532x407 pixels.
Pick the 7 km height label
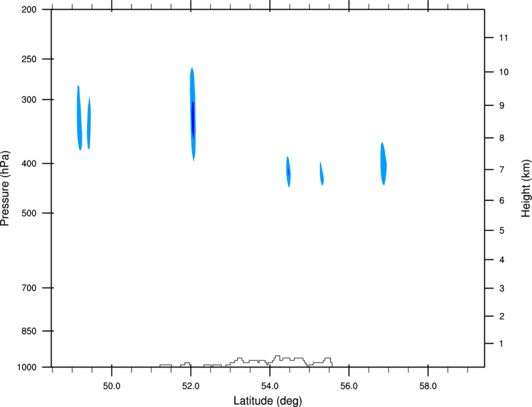(501, 170)
